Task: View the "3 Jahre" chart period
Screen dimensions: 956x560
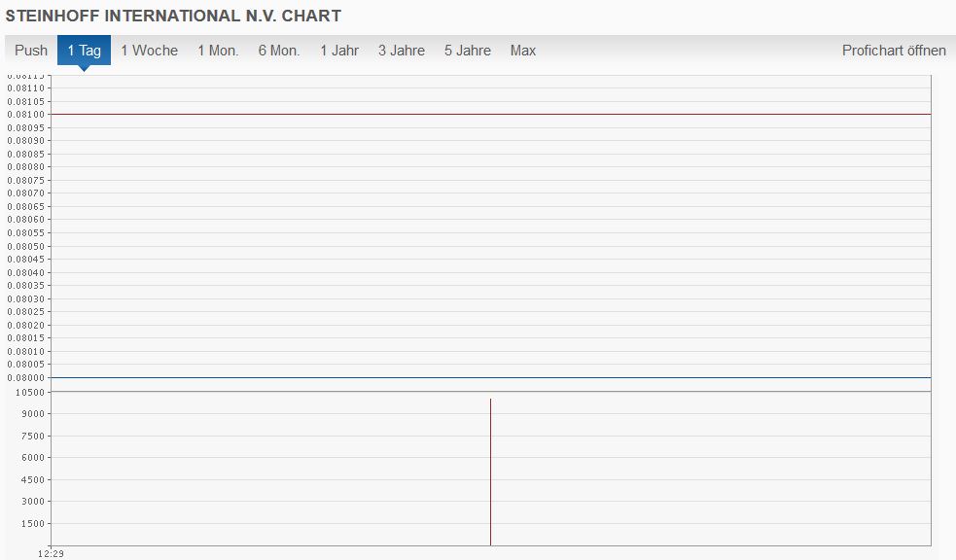Action: coord(400,50)
